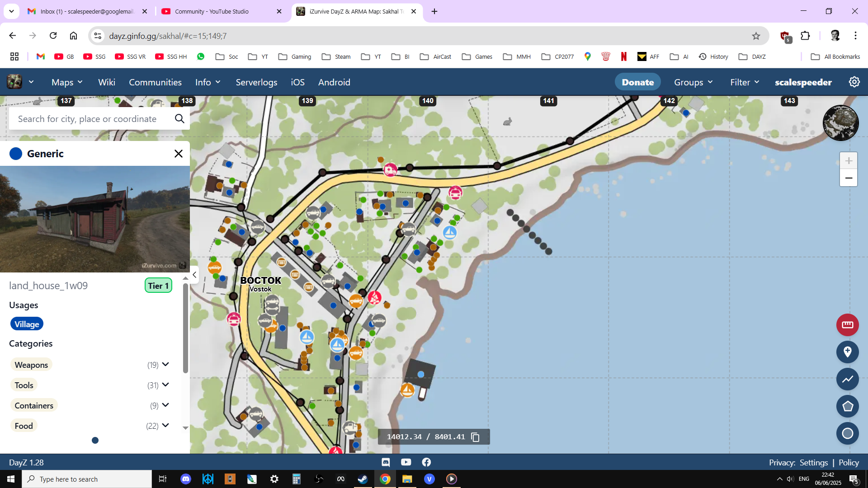Open the privacy Settings link
This screenshot has width=868, height=488.
pos(813,463)
